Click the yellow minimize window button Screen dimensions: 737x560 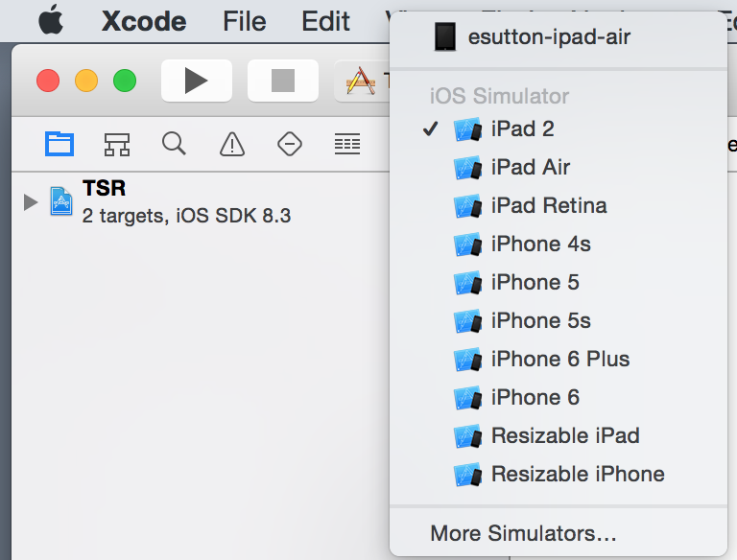click(86, 81)
